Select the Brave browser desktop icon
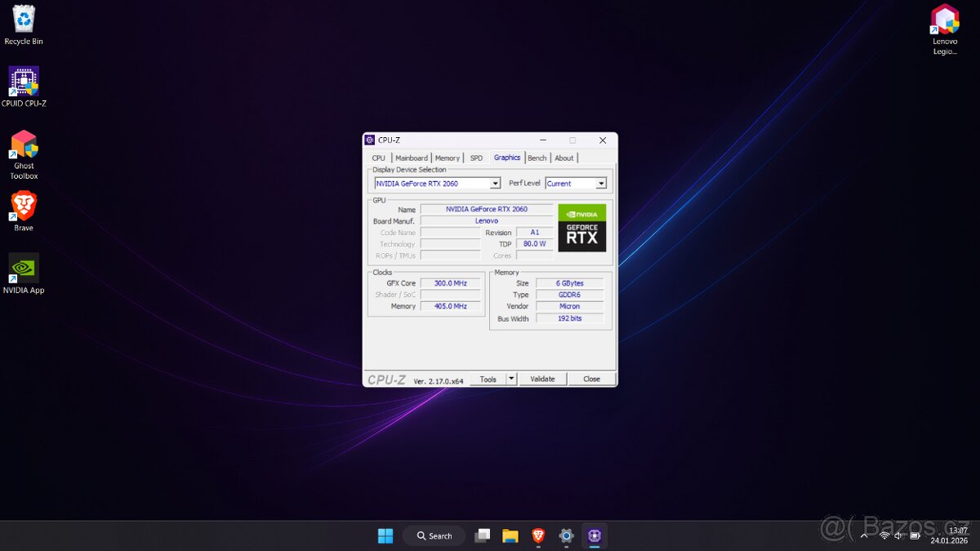Screen dimensions: 980x551 coord(23,206)
